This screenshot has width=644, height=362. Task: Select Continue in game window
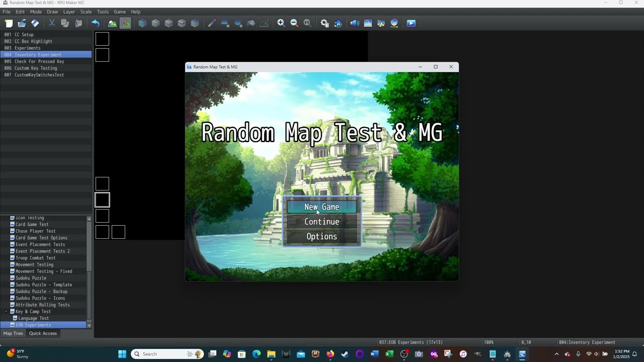[x=321, y=222]
